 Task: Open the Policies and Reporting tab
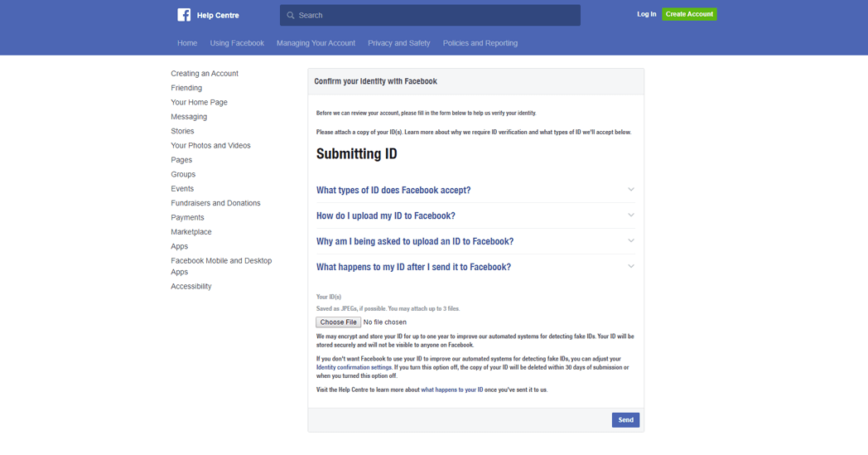coord(480,43)
